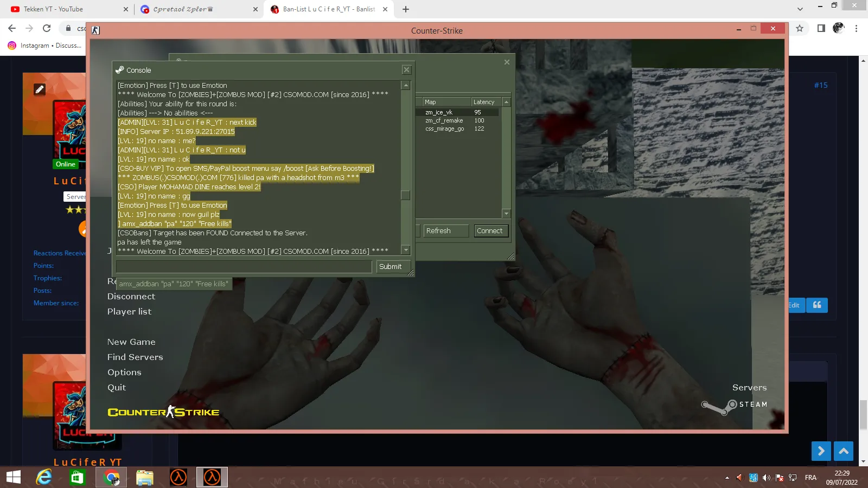
Task: Close the Console dialog
Action: click(x=406, y=70)
